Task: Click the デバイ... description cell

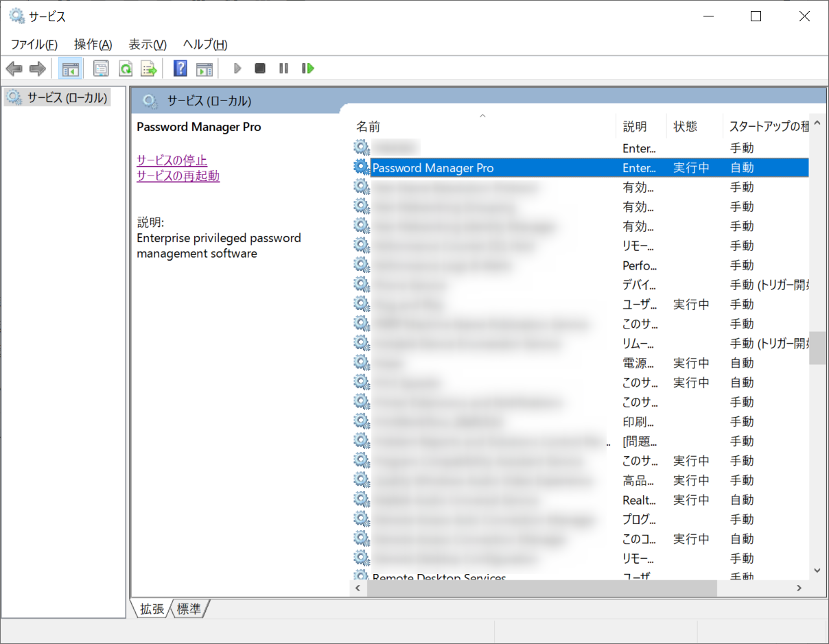Action: (x=639, y=285)
